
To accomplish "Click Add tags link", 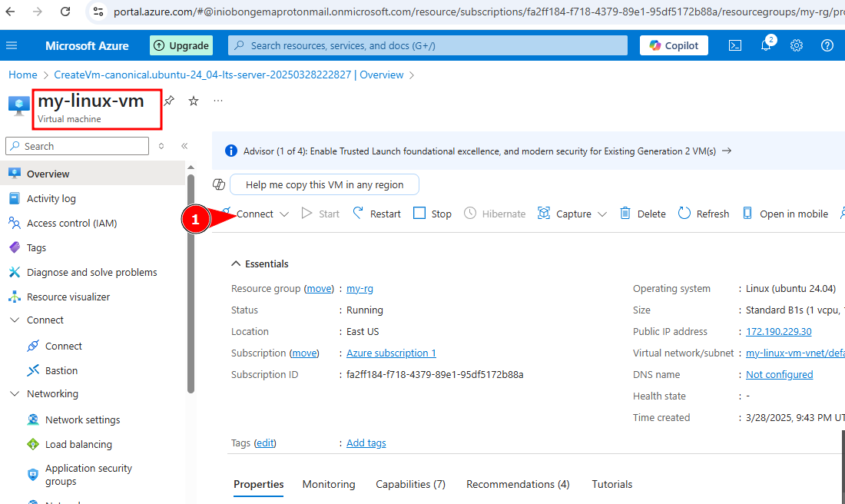I will (x=366, y=443).
